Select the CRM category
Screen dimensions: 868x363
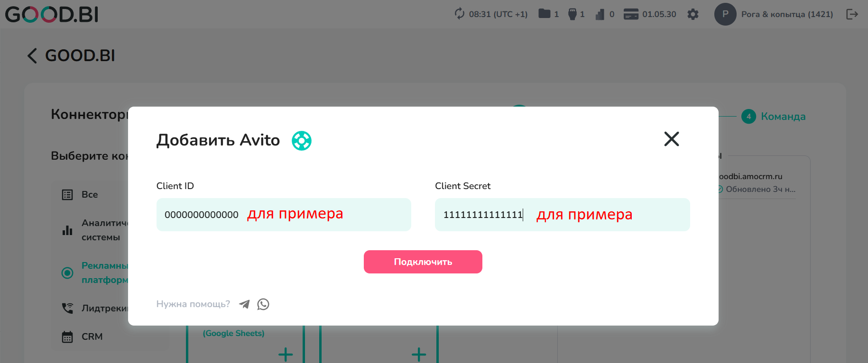coord(92,336)
